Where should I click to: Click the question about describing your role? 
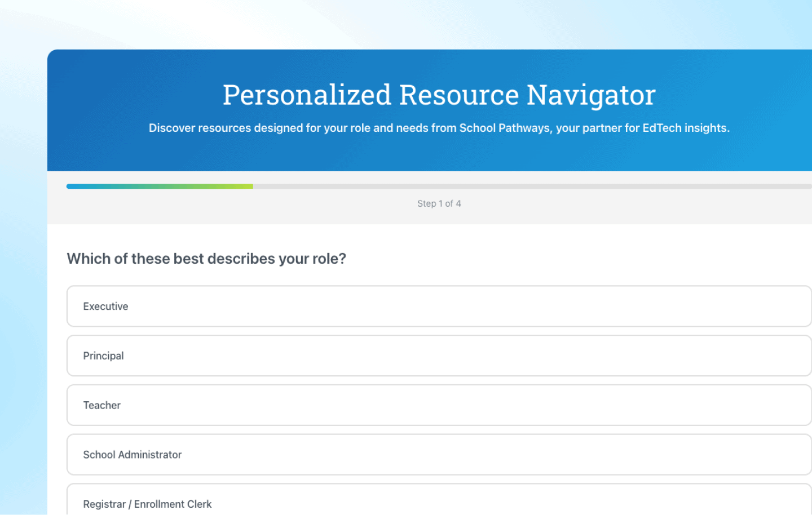pyautogui.click(x=206, y=258)
